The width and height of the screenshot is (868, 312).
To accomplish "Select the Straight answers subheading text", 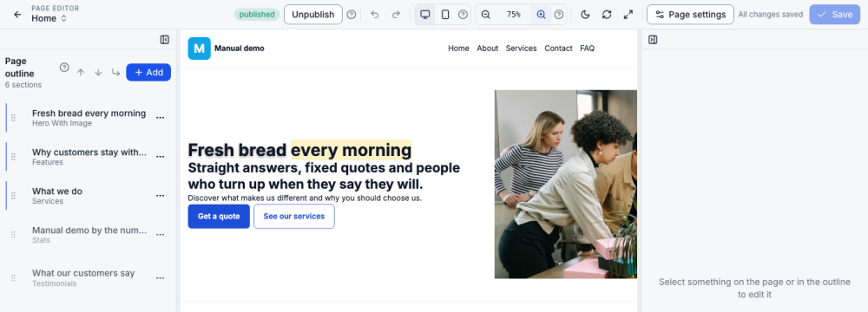I will click(324, 176).
